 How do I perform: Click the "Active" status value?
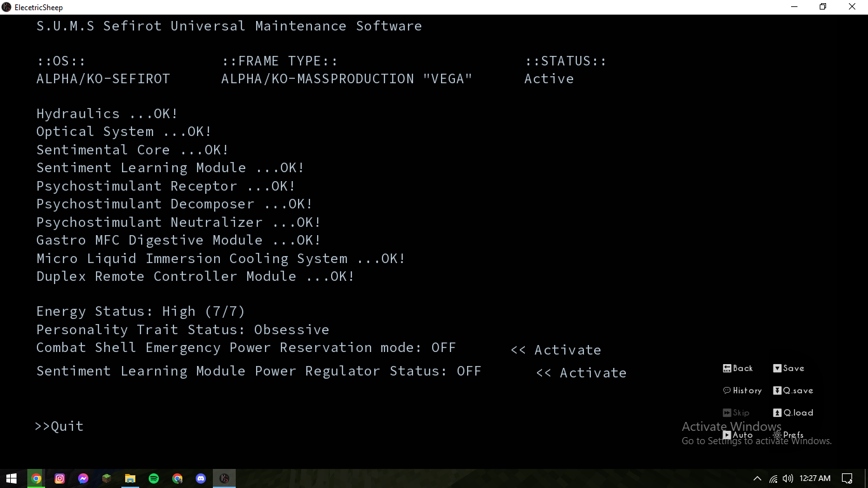[549, 79]
